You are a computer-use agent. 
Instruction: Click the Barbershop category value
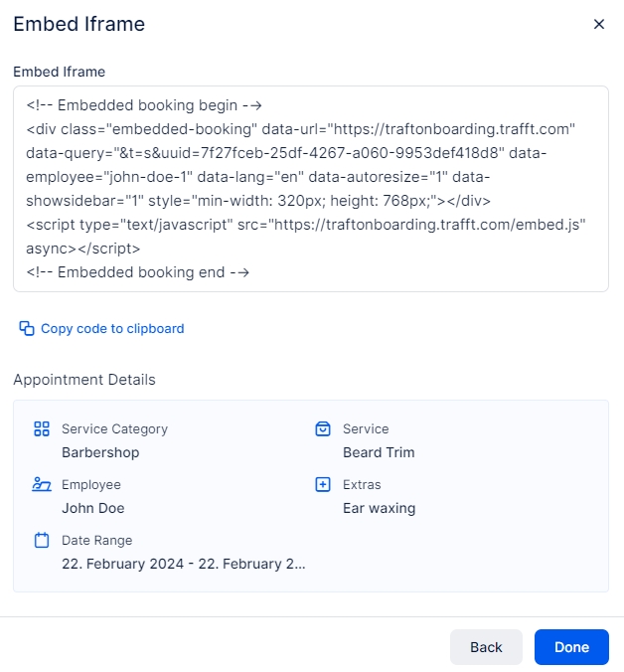point(100,452)
